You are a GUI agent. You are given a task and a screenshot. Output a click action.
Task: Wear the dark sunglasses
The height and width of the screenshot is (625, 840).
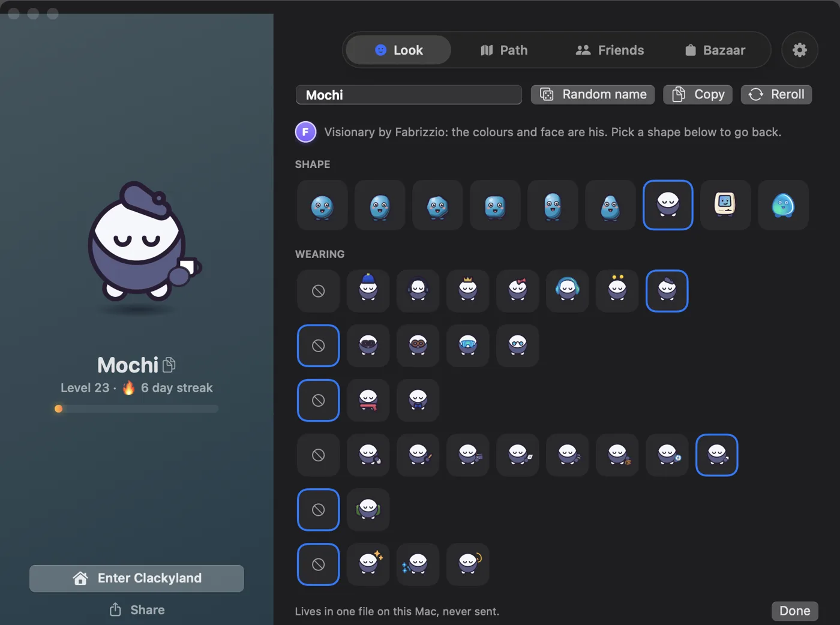[x=368, y=345]
